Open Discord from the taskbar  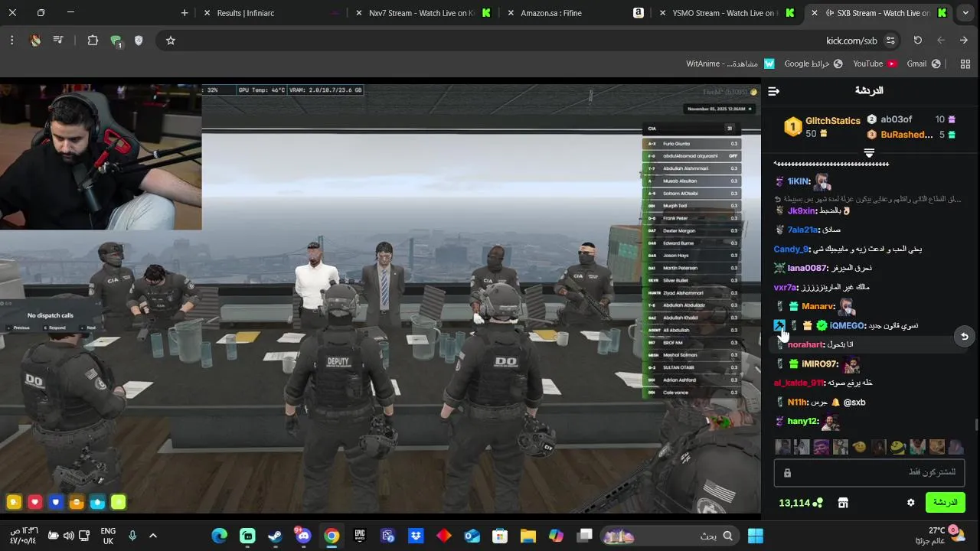[303, 536]
